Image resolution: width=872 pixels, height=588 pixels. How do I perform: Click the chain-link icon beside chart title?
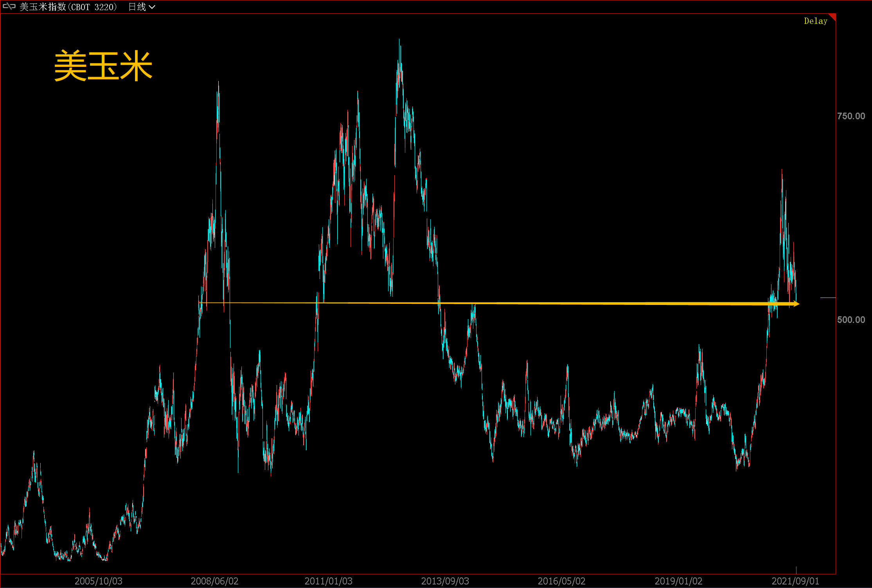click(9, 6)
